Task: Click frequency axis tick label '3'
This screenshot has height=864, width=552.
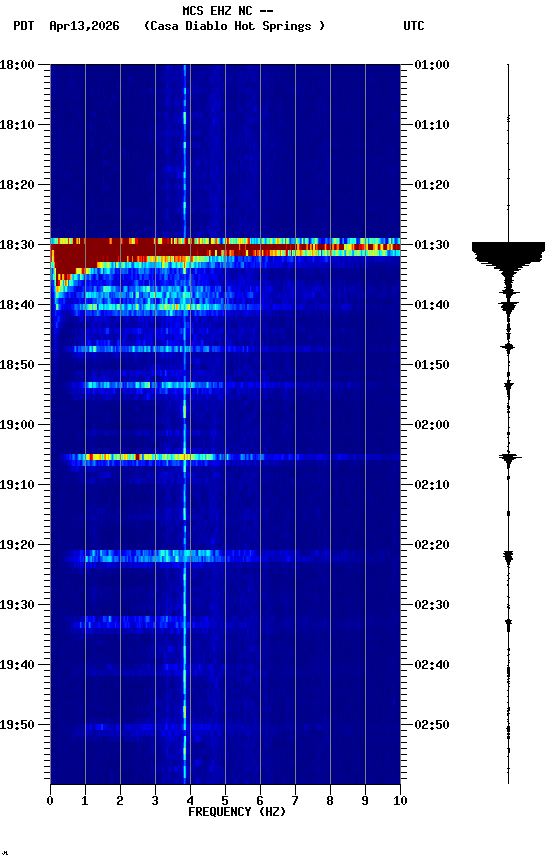Action: tap(155, 801)
